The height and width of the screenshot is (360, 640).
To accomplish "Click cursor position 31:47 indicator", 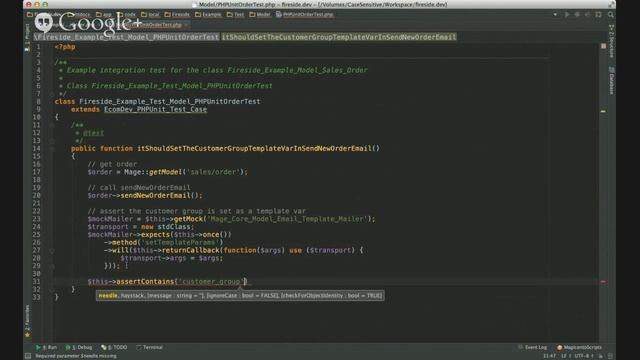I will click(549, 356).
